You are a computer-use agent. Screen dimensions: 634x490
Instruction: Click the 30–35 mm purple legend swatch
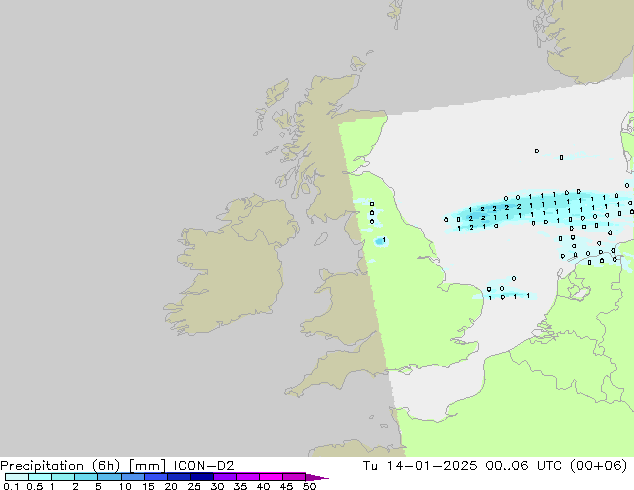pos(225,477)
